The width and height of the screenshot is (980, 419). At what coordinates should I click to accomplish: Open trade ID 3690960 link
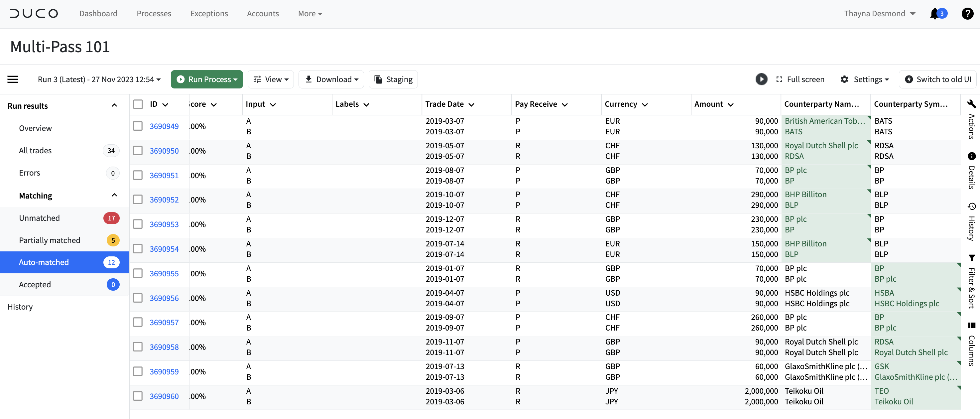pos(164,396)
